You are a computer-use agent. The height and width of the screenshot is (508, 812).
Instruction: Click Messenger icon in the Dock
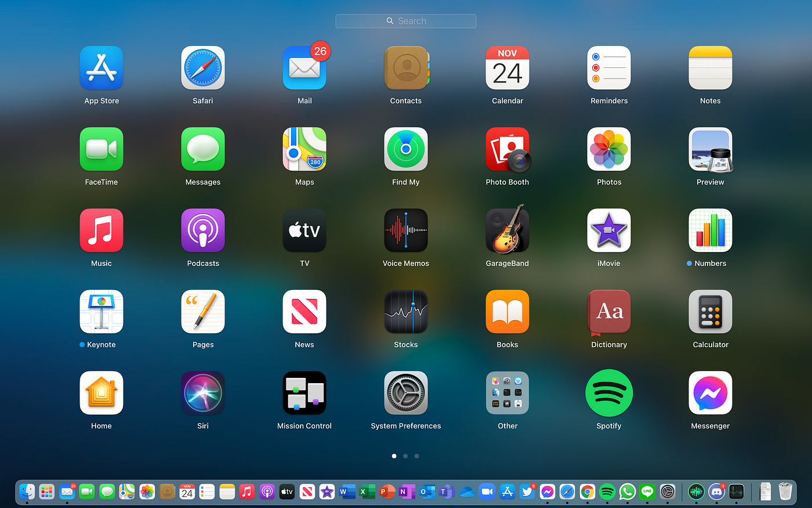tap(548, 492)
